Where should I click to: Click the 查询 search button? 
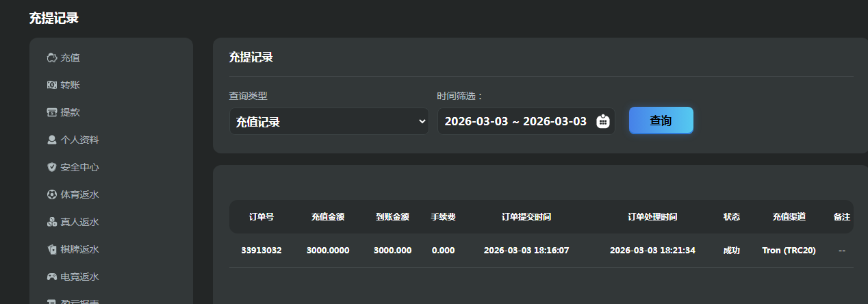click(x=661, y=121)
